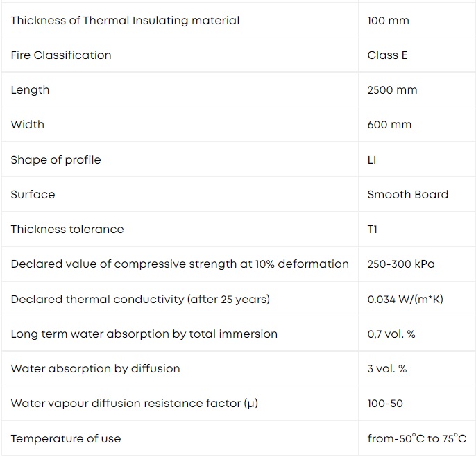Viewport: 476px width, 457px height.
Task: Click the '0.034 W/(m*K)' conductivity value
Action: pos(405,300)
